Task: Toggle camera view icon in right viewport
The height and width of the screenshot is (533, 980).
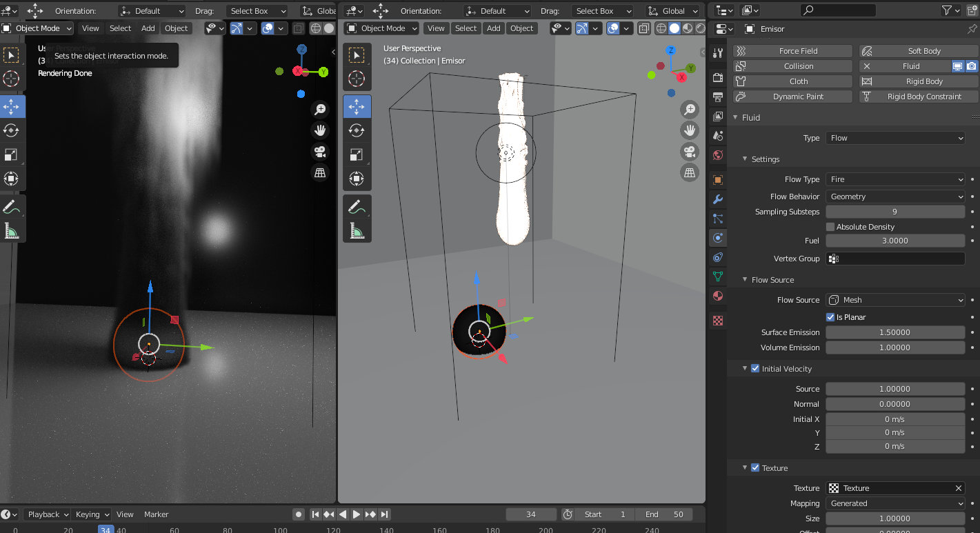Action: click(x=690, y=152)
